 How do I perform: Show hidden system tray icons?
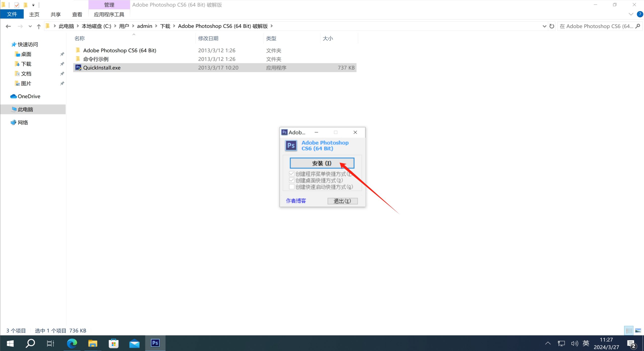pyautogui.click(x=548, y=343)
